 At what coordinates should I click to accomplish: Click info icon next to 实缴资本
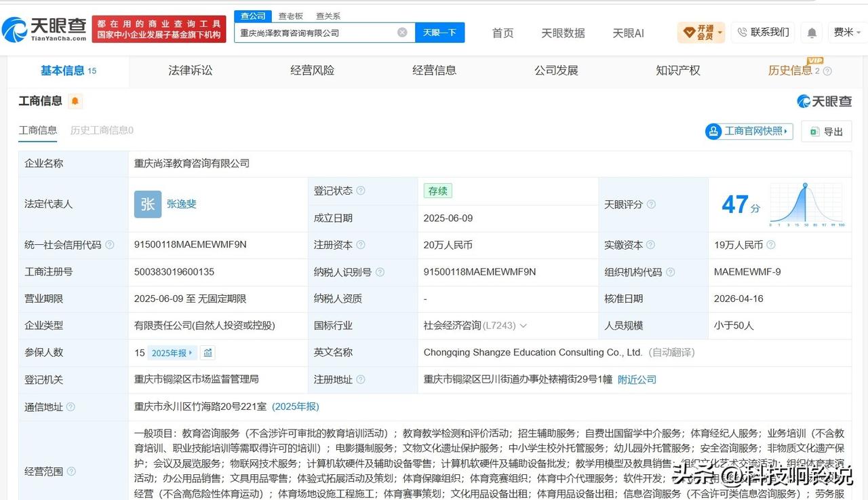(650, 245)
